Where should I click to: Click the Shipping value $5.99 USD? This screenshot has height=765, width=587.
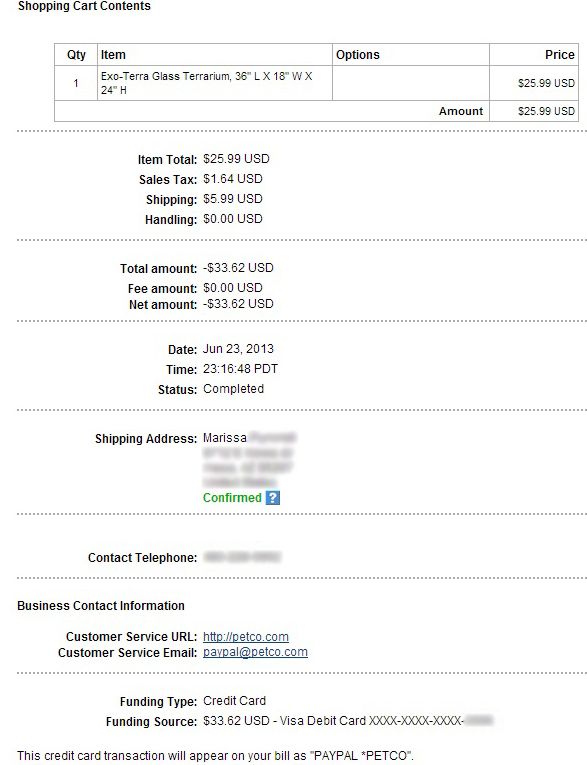point(233,199)
